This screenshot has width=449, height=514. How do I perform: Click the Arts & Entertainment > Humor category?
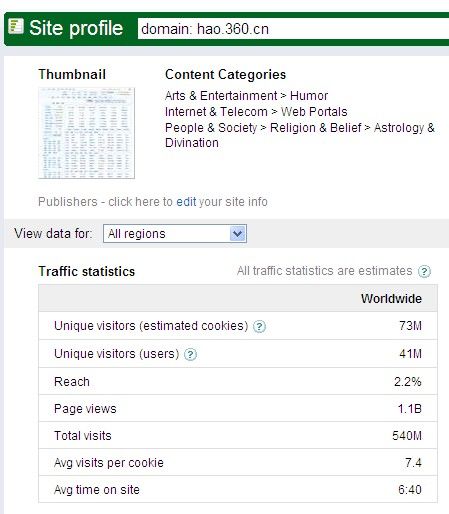(246, 96)
